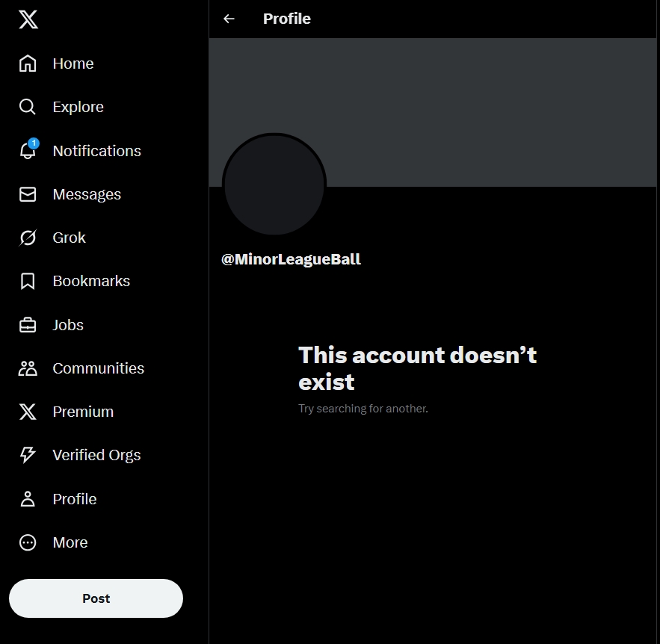Open the Notifications bell icon
660x644 pixels.
pyautogui.click(x=28, y=150)
